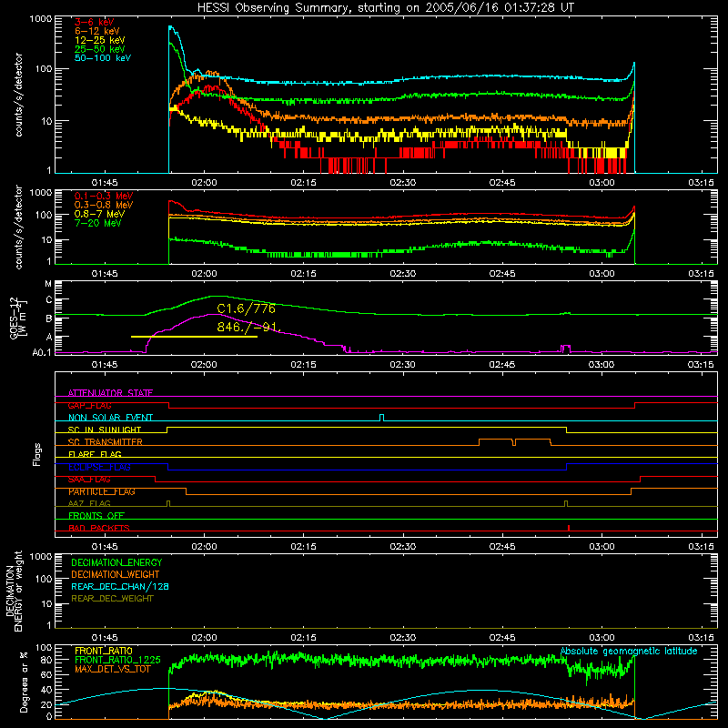This screenshot has width=728, height=728.
Task: Click the Degrees or % axis label
Action: [24, 682]
